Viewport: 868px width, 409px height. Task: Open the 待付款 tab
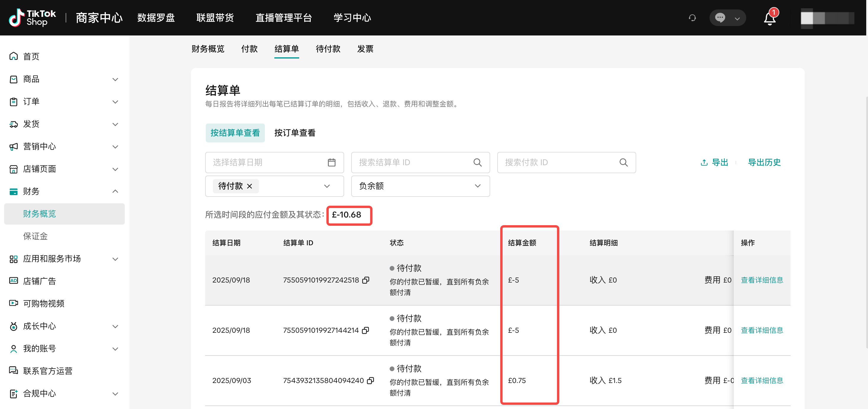(x=328, y=49)
